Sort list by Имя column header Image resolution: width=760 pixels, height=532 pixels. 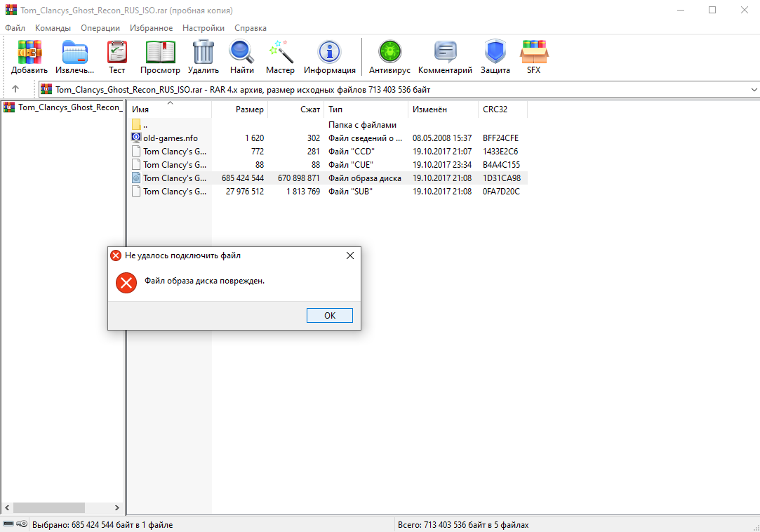(169, 109)
